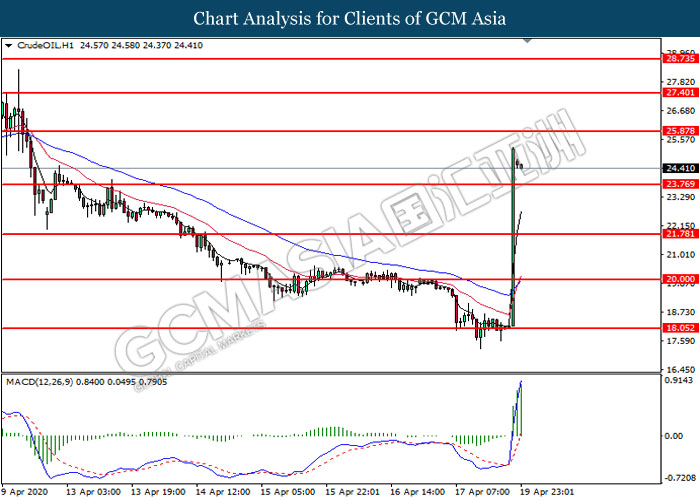Click the 16.450 price axis value
Screen dimensions: 700x500
[x=680, y=370]
